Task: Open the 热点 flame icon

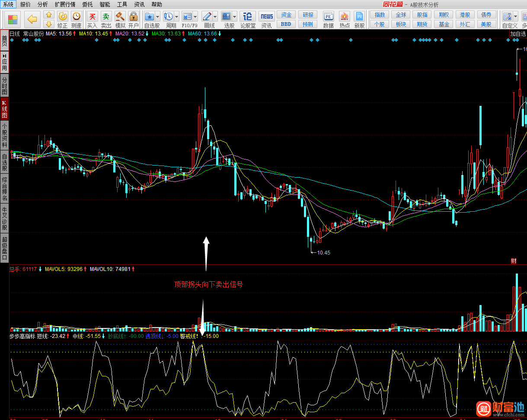Action: (x=345, y=17)
